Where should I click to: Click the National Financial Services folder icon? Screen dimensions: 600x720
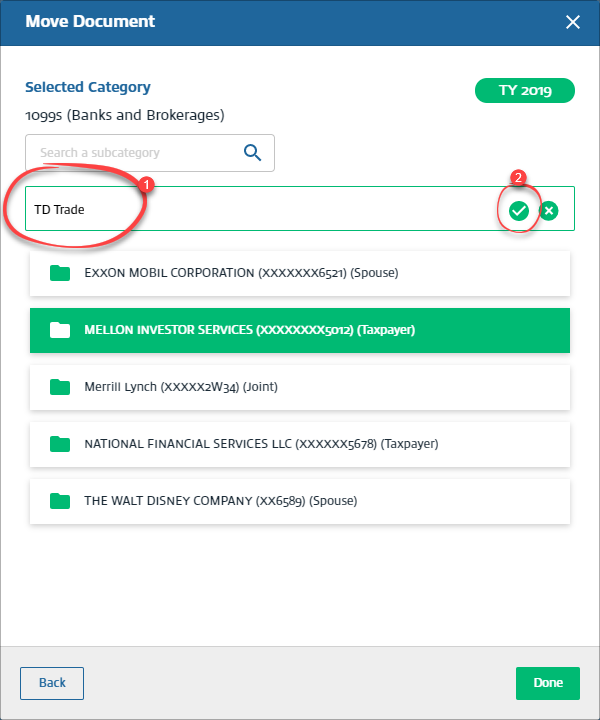[60, 444]
